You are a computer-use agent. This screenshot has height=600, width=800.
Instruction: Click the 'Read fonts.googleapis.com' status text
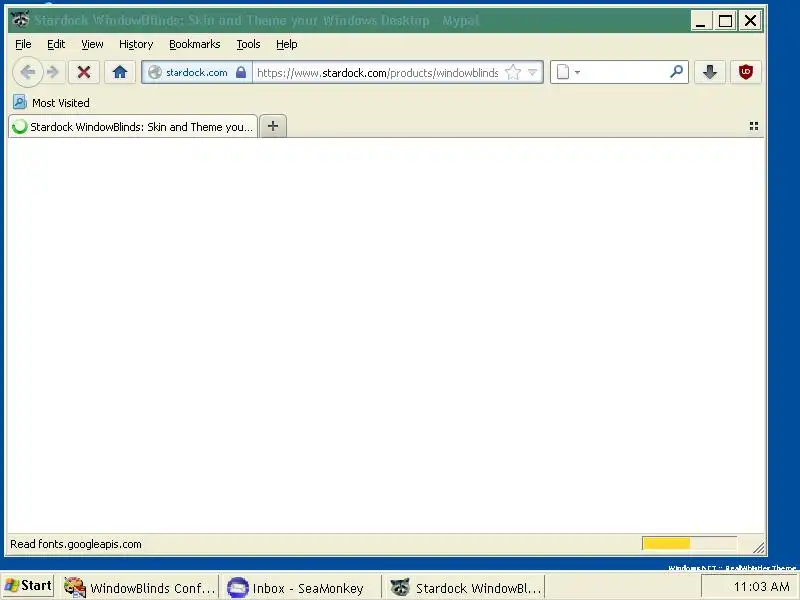pos(76,544)
